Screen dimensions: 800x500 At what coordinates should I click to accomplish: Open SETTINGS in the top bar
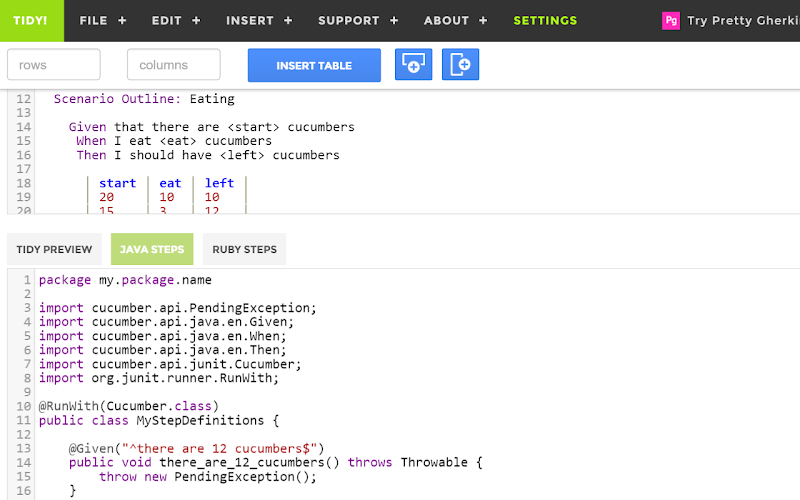click(x=545, y=20)
